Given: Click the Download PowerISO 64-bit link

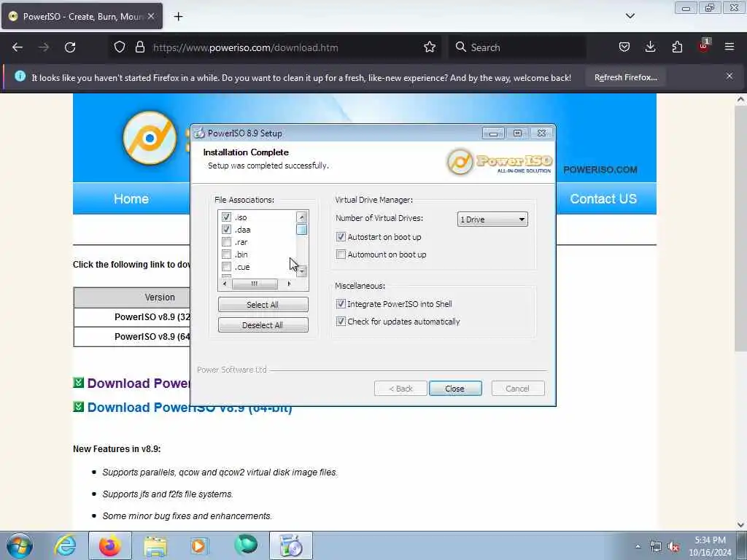Looking at the screenshot, I should point(190,408).
